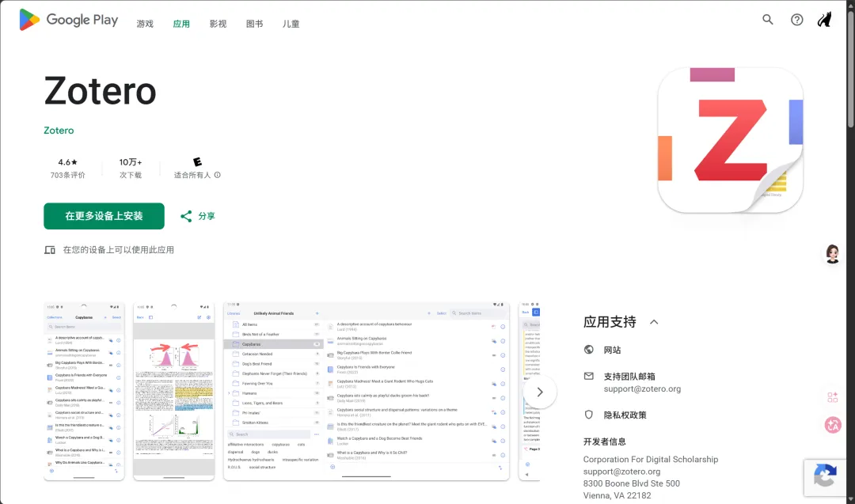Open the partially visible fourth screenshot
Screen dimensions: 855x504
(x=529, y=391)
